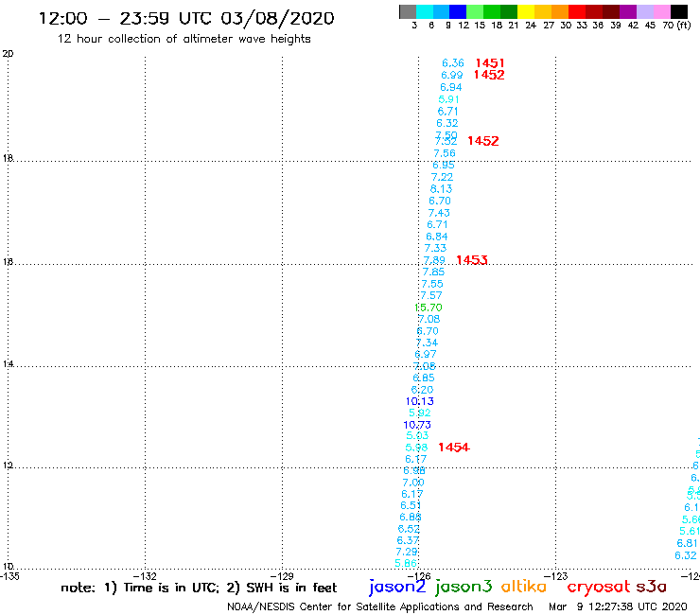Click the wave height value 7.33
The image size is (700, 615).
[x=435, y=248]
